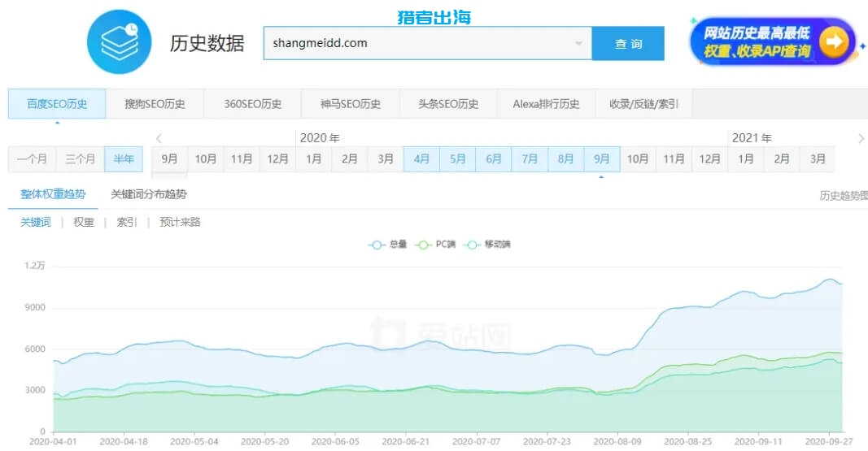Open the 网站历史最高最低 API banner

point(773,41)
